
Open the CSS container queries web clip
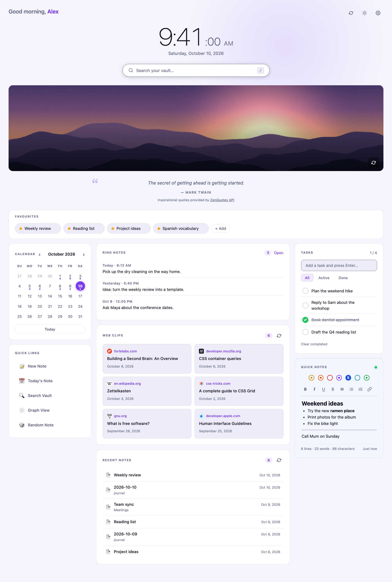click(x=239, y=359)
